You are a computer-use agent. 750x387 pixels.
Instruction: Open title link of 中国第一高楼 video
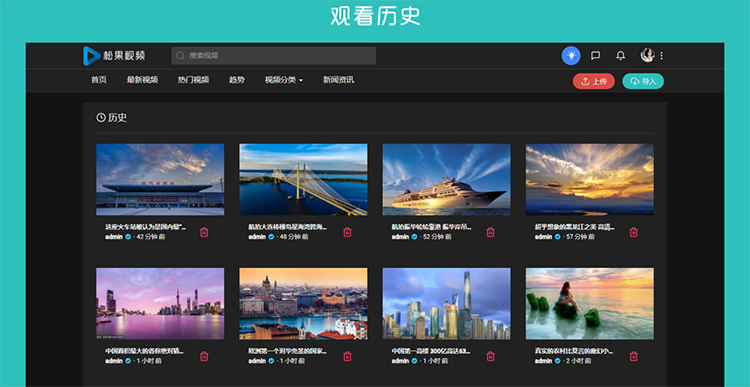(431, 351)
